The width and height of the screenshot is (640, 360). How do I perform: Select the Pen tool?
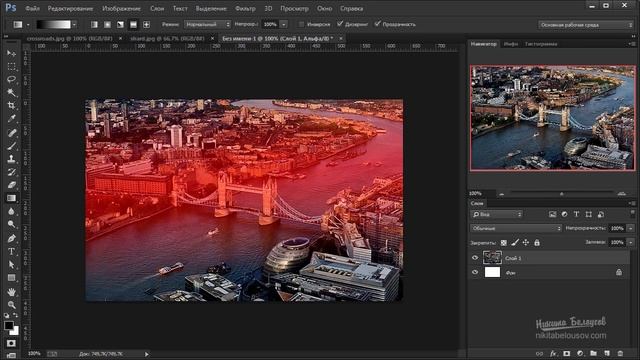(11, 238)
